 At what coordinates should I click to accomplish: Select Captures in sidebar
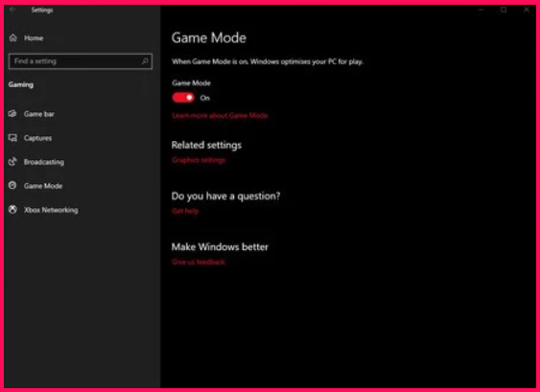(x=37, y=138)
